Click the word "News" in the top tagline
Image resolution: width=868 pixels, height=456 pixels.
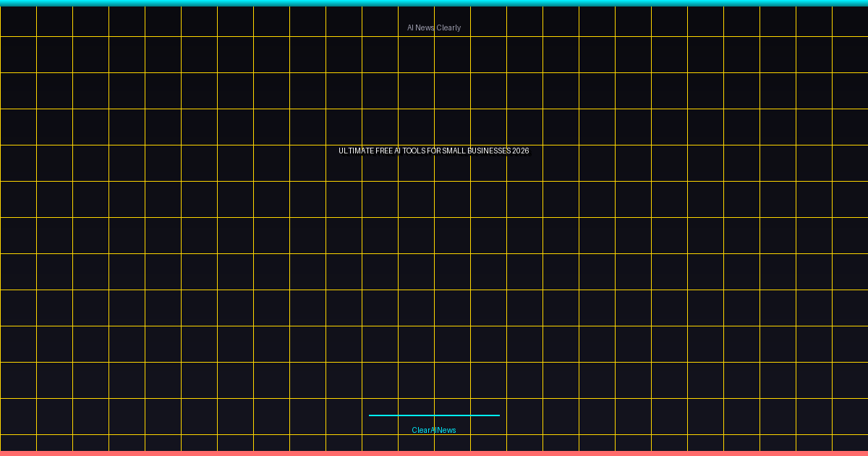click(x=425, y=28)
